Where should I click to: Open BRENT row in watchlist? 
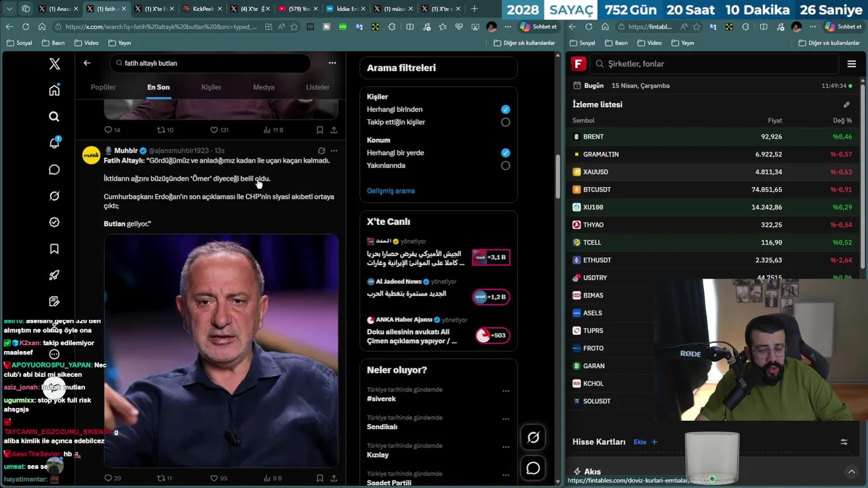click(x=713, y=137)
